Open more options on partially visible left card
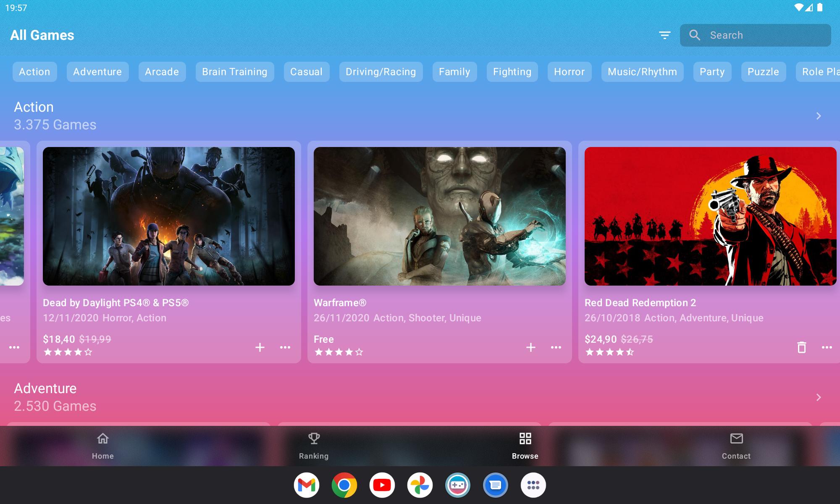This screenshot has height=504, width=840. [x=14, y=347]
